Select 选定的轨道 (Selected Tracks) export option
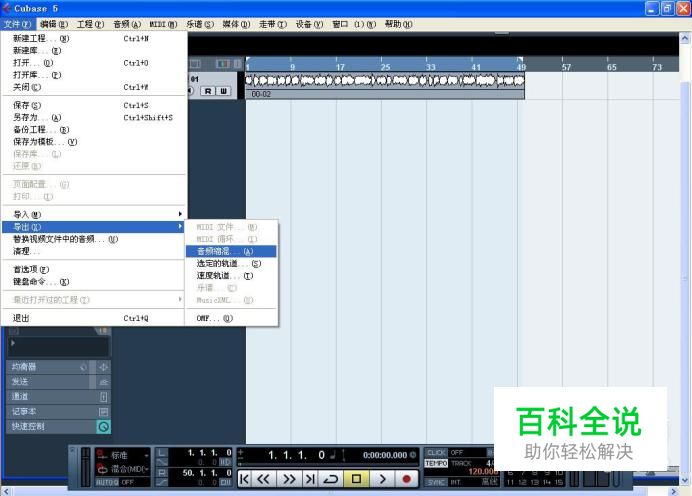The height and width of the screenshot is (496, 692). [232, 263]
